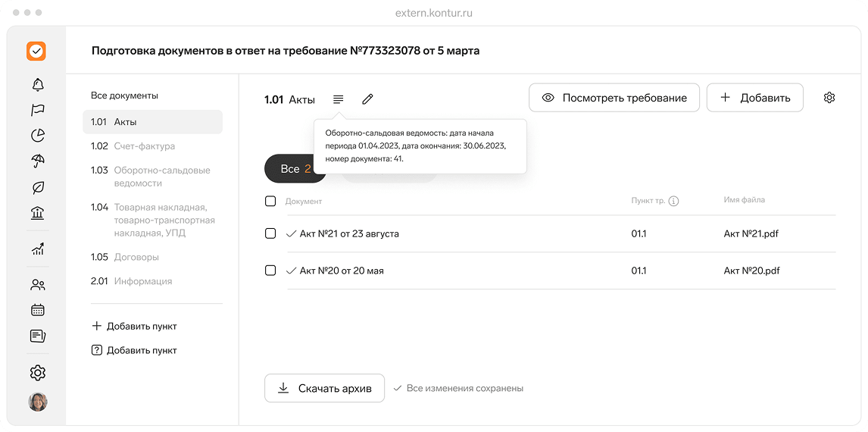Click the bell notifications icon in sidebar
This screenshot has height=432, width=868.
37,84
